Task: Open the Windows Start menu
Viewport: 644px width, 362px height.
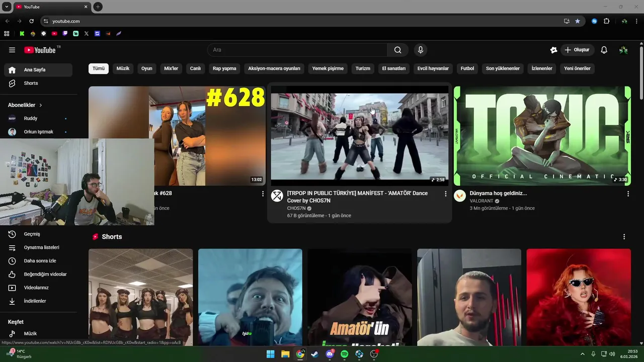Action: (270, 354)
